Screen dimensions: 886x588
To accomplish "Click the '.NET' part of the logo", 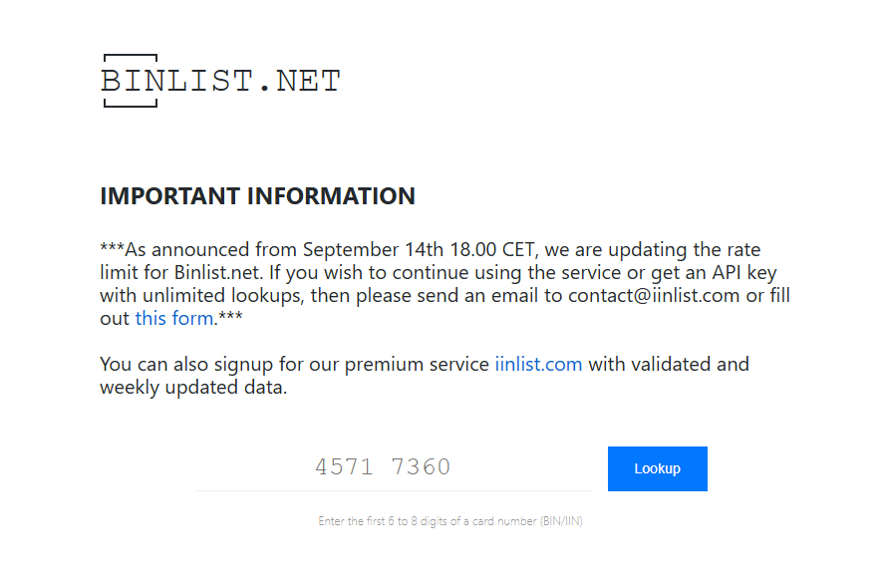I will point(301,81).
